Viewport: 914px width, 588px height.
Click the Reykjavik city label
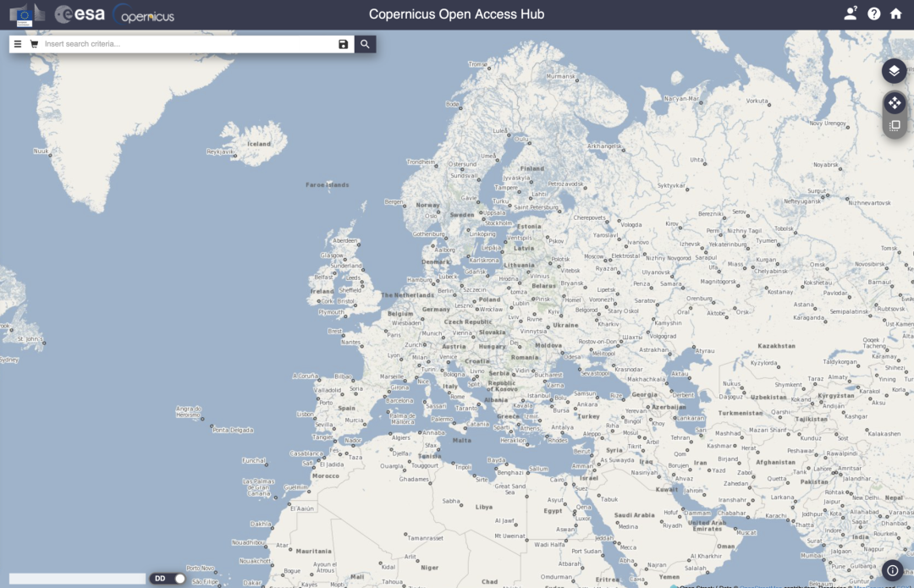coord(220,151)
